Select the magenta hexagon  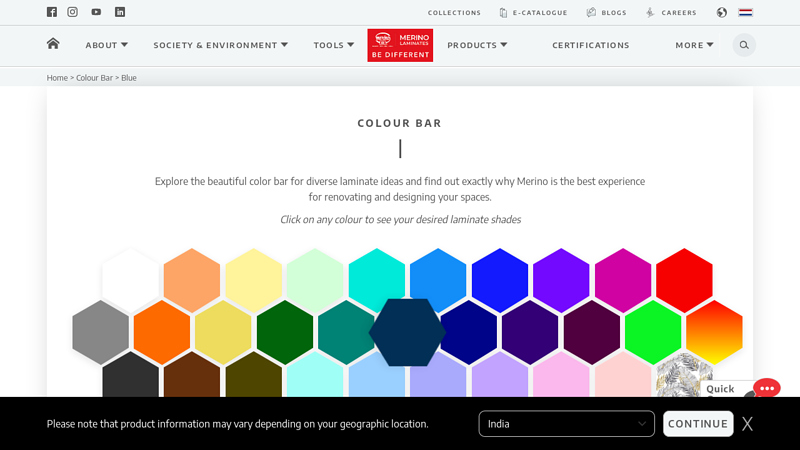(x=622, y=280)
